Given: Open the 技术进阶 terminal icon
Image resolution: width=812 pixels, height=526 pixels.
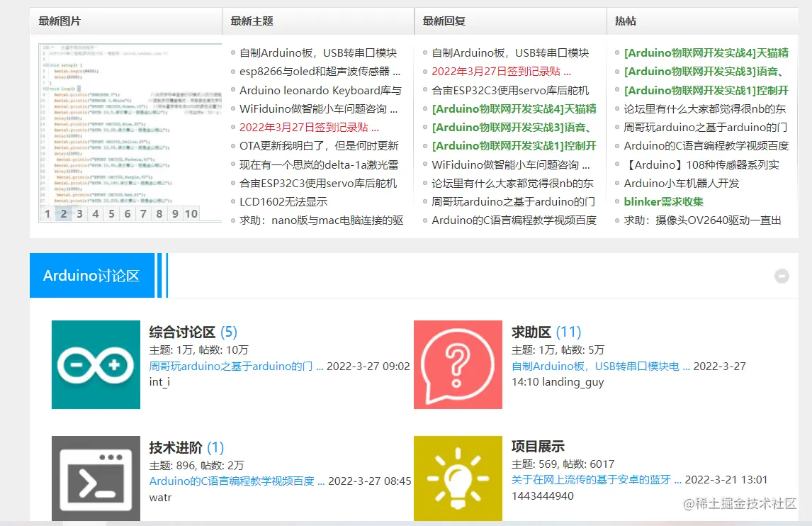Looking at the screenshot, I should (96, 479).
